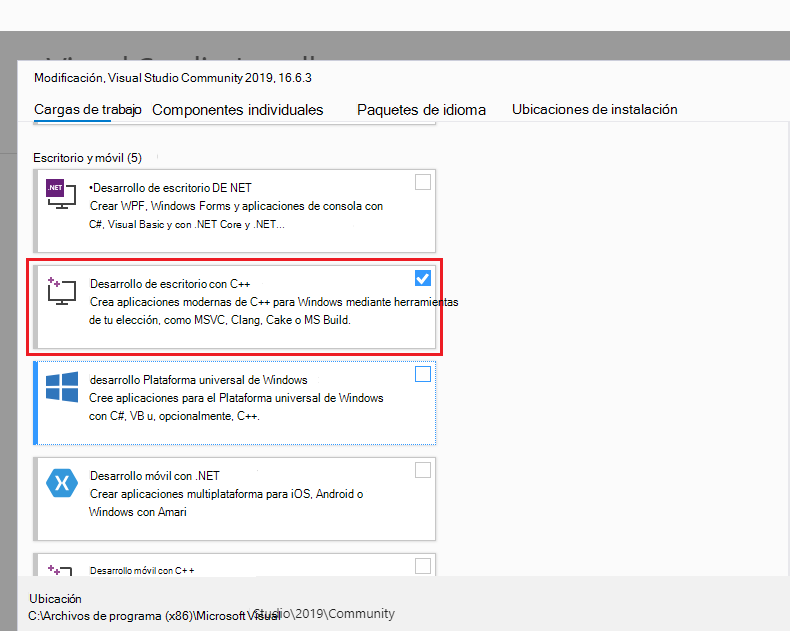Image resolution: width=790 pixels, height=631 pixels.
Task: Click 'Escritorio y móvil (5)' section heading
Action: click(x=88, y=158)
